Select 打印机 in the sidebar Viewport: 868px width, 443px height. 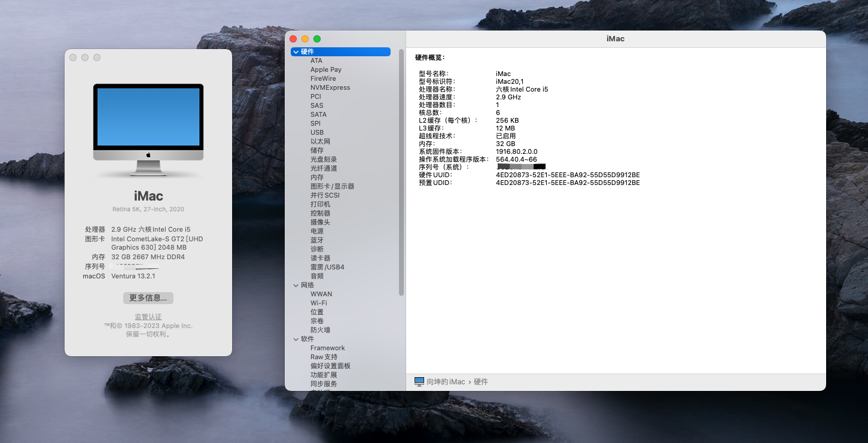(x=320, y=204)
